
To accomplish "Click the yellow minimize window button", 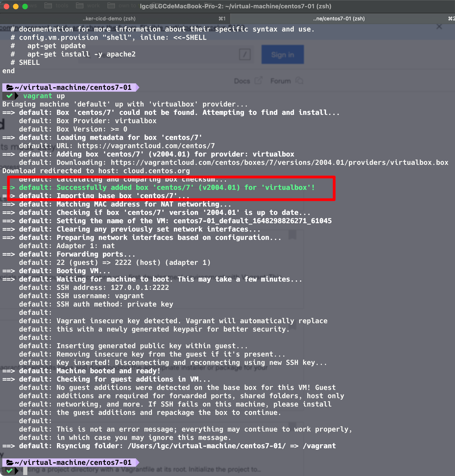I will click(x=16, y=6).
